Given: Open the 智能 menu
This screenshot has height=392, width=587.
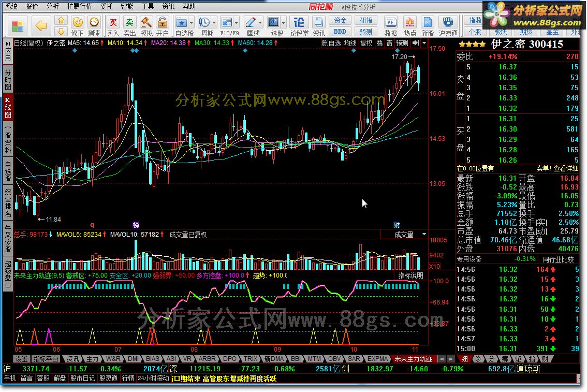Looking at the screenshot, I should pyautogui.click(x=127, y=6).
